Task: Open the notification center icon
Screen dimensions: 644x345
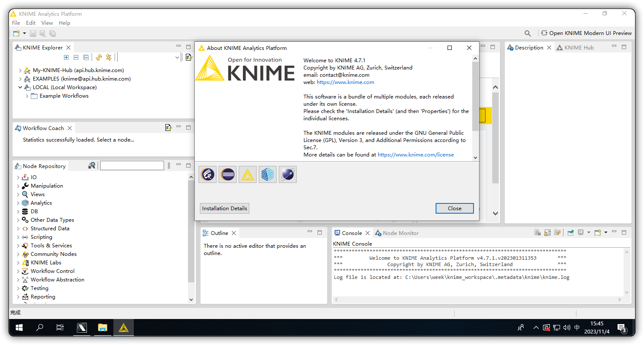Action: [622, 328]
